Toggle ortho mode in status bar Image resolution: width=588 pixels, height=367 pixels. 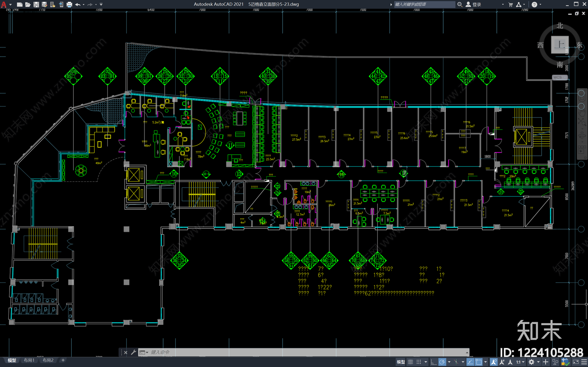coord(434,362)
